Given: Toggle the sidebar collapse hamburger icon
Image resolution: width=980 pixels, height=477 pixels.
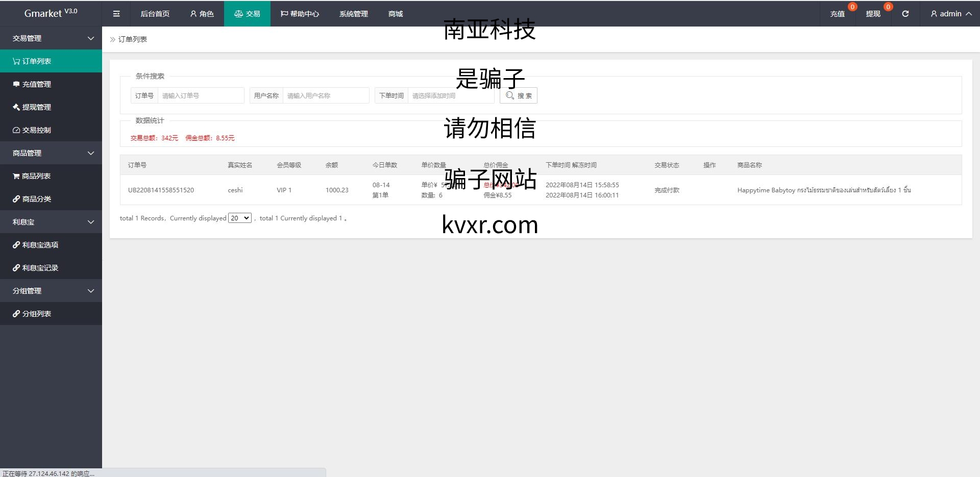Looking at the screenshot, I should [x=116, y=14].
